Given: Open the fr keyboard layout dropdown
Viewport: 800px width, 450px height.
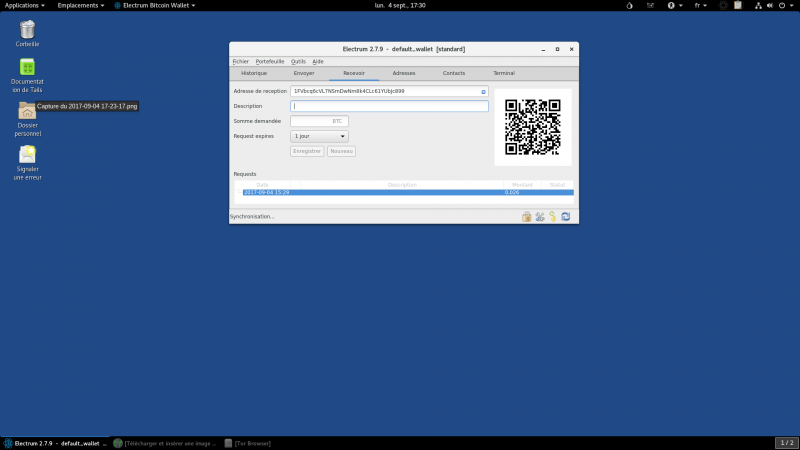Looking at the screenshot, I should pos(700,6).
